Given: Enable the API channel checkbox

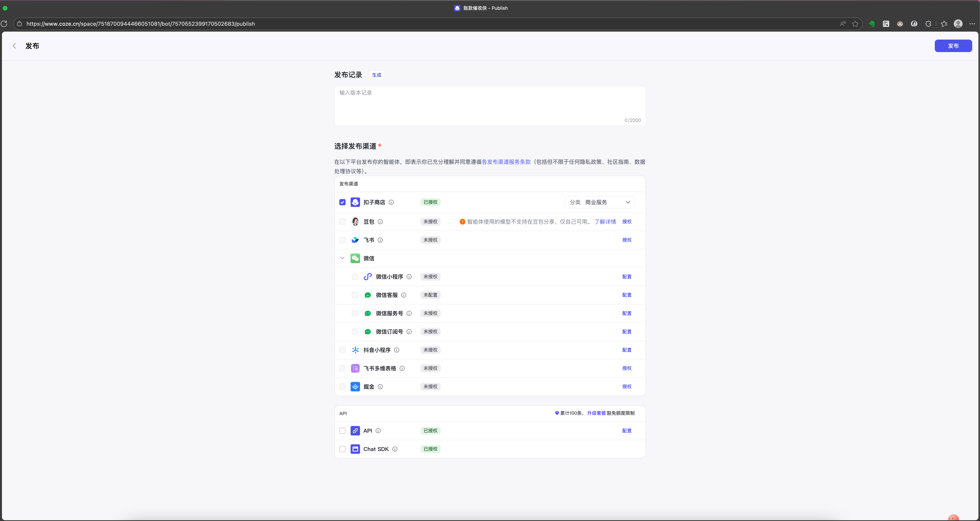Looking at the screenshot, I should (x=342, y=431).
